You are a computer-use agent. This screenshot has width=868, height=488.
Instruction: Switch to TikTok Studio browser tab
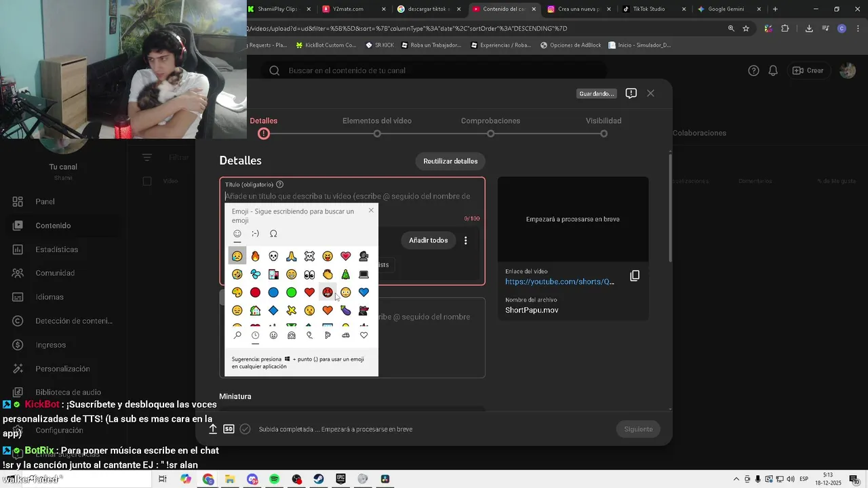tap(650, 9)
